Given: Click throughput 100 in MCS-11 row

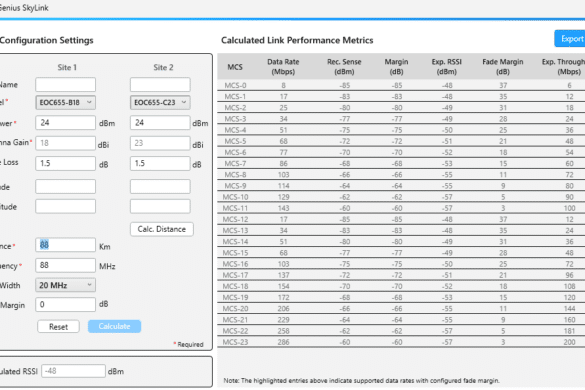Looking at the screenshot, I should 569,208.
